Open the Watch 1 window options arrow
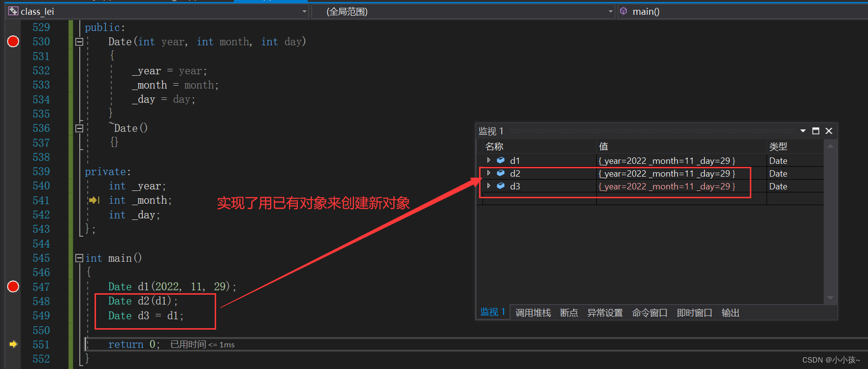The image size is (868, 369). [x=803, y=131]
